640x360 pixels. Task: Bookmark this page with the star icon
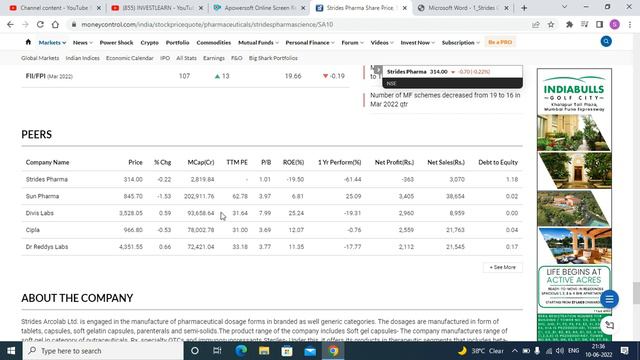tap(551, 24)
